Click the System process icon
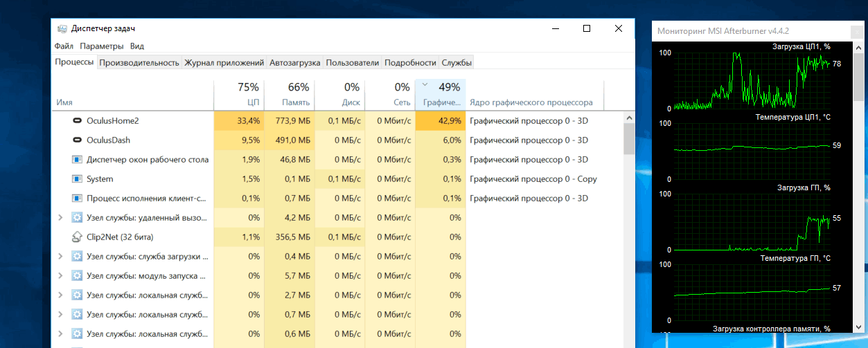This screenshot has height=348, width=868. click(78, 178)
